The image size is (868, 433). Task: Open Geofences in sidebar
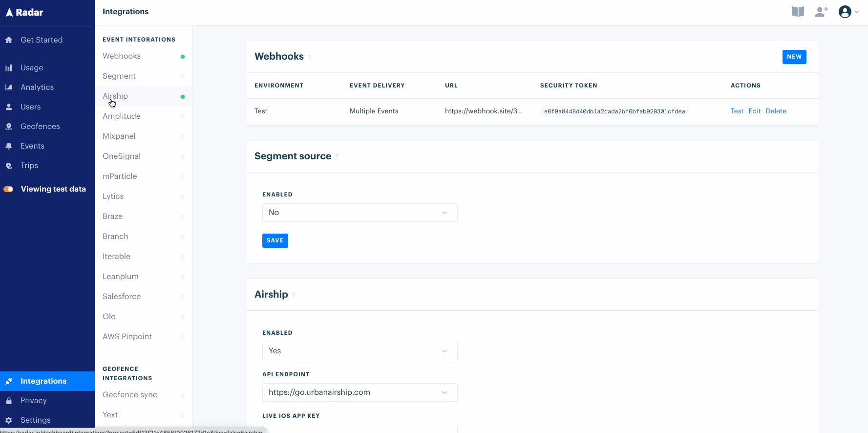(47, 127)
